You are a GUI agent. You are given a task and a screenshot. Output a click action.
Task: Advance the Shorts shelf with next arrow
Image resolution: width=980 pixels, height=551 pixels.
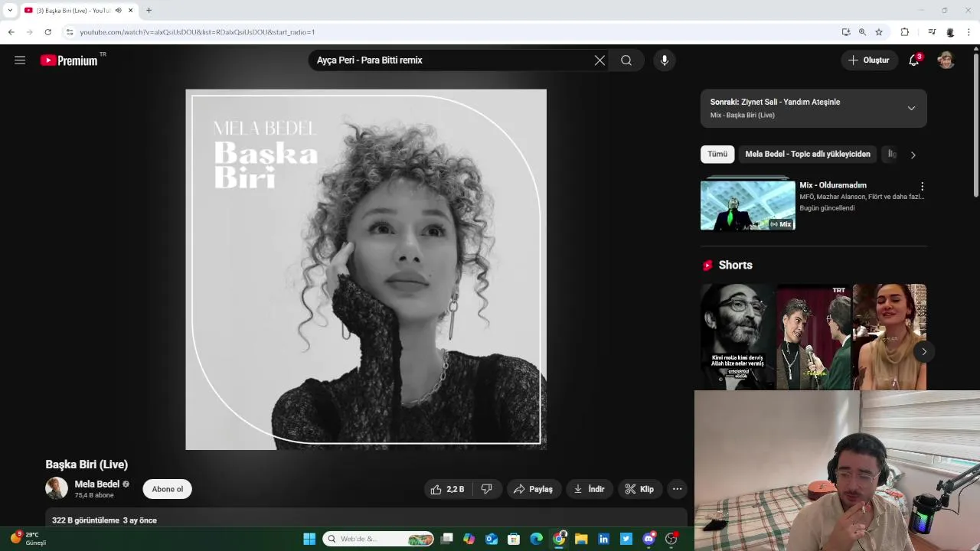pyautogui.click(x=924, y=352)
